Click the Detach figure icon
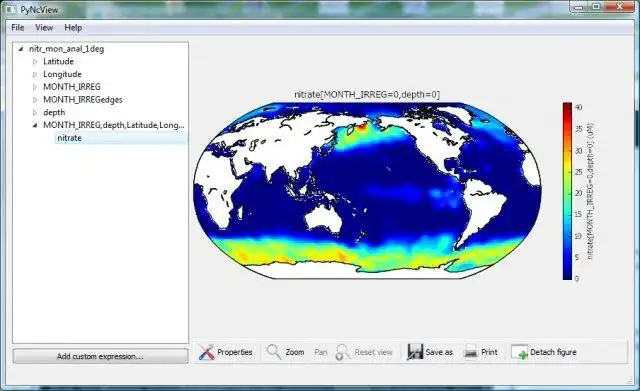The width and height of the screenshot is (640, 391). (519, 352)
